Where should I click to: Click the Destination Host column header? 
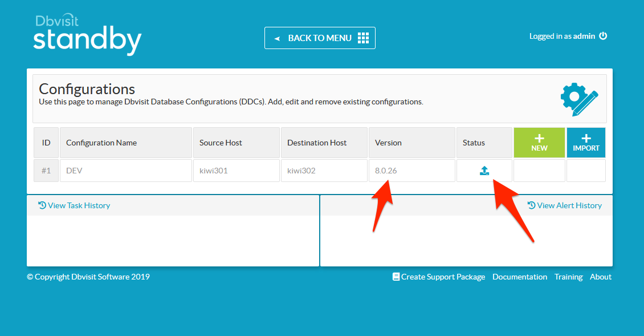[324, 143]
